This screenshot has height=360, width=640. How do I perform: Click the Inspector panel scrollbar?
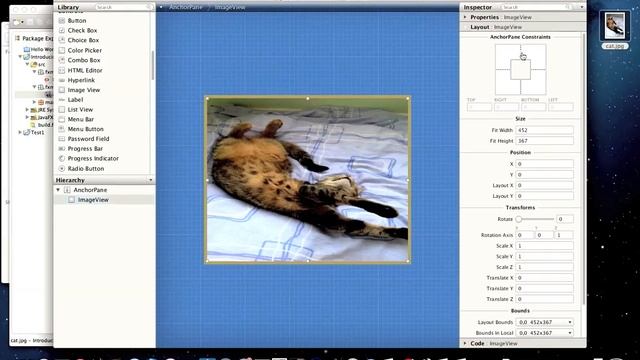(x=584, y=169)
